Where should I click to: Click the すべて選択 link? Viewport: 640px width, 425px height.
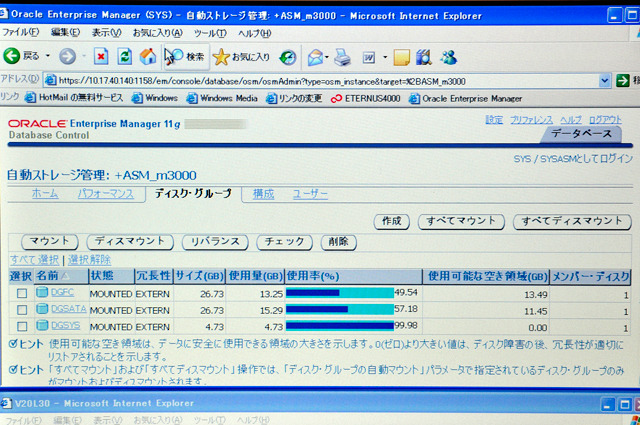coord(35,260)
